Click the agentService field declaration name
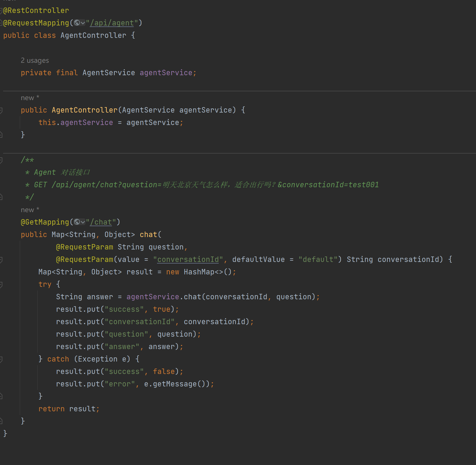Viewport: 476px width, 465px height. (x=166, y=73)
